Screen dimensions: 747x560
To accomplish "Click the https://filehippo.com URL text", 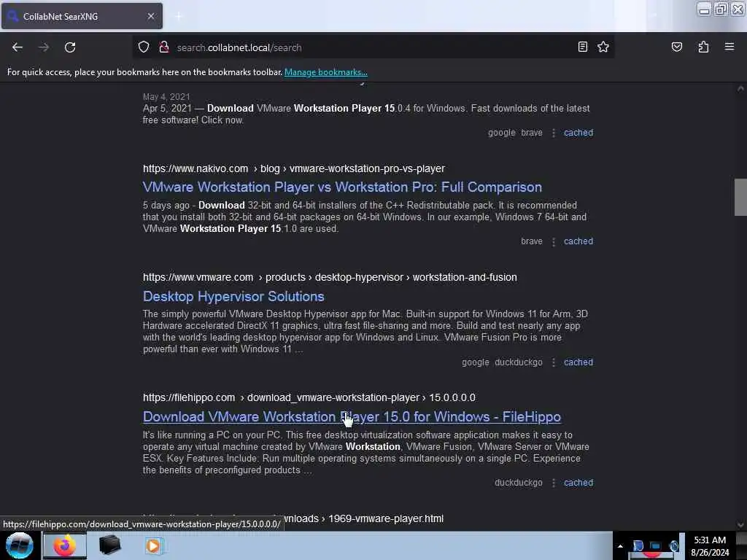I will coord(189,397).
